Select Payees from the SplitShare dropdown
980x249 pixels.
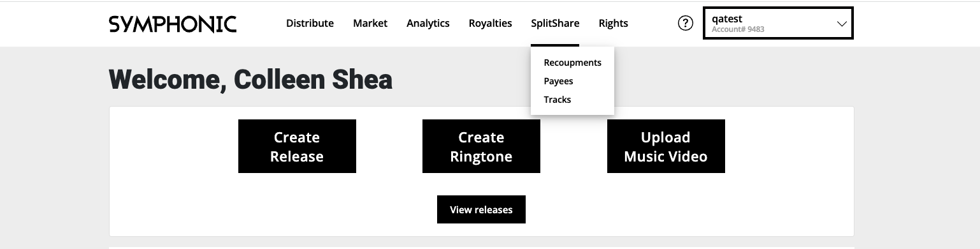tap(558, 81)
